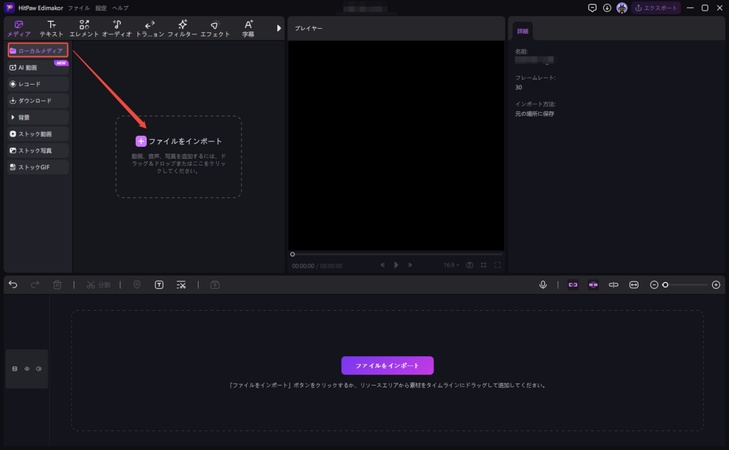Open ダウンロード download in the sidebar
Image resolution: width=729 pixels, height=450 pixels.
coord(38,100)
